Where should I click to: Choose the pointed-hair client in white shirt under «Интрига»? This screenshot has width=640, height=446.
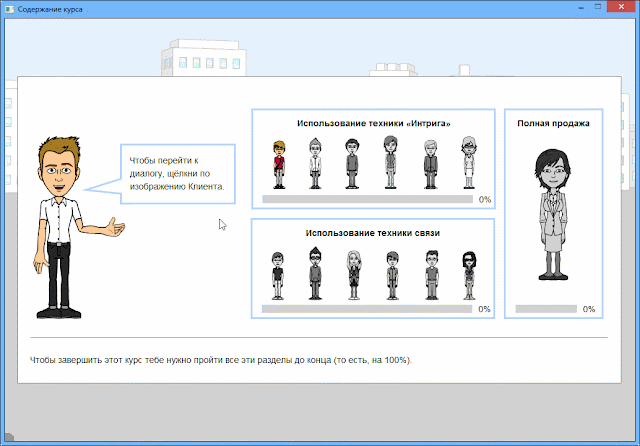point(315,163)
